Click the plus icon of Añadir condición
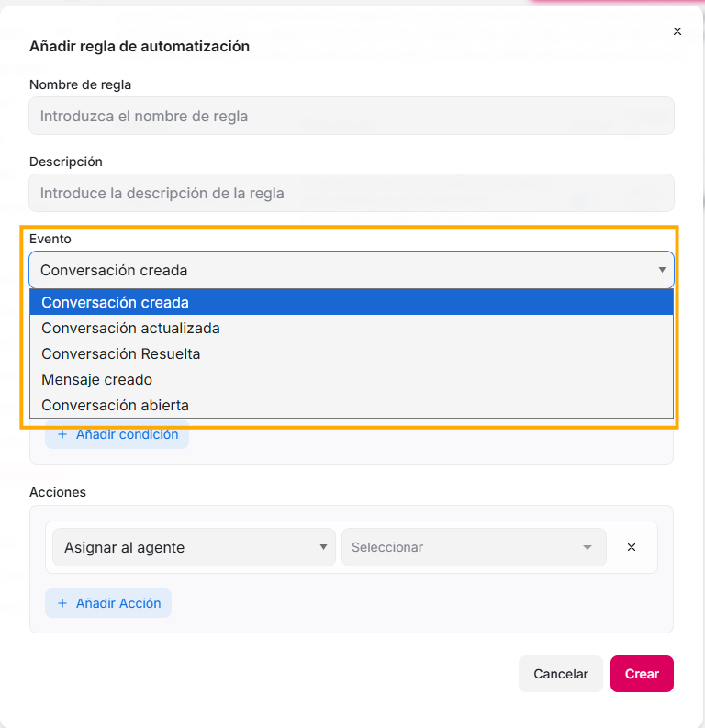Screen dimensions: 705x728 pyautogui.click(x=62, y=434)
